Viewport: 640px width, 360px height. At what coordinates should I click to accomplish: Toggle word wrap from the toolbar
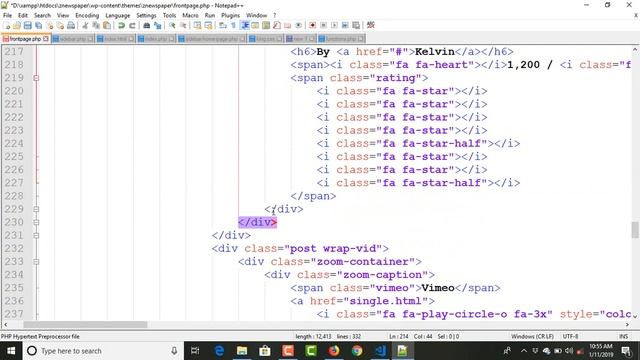click(x=222, y=25)
